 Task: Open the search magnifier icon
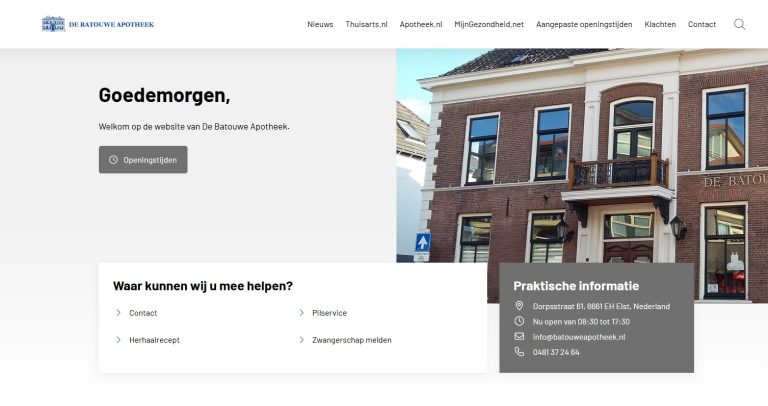tap(739, 24)
